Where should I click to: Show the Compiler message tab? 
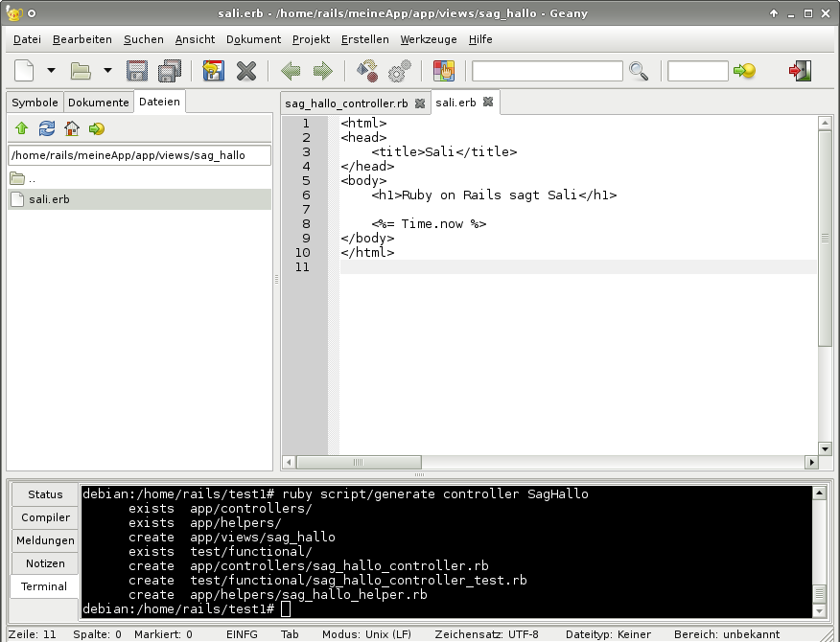[x=45, y=517]
